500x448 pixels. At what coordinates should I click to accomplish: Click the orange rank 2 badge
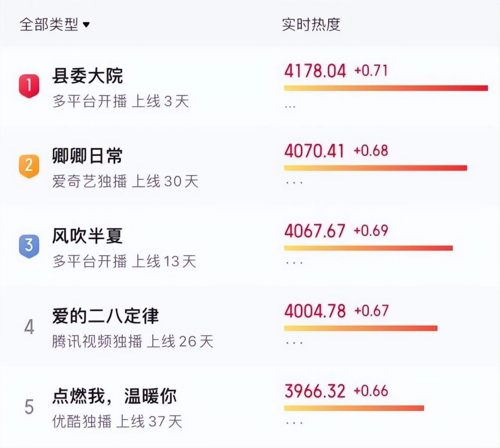pos(29,166)
